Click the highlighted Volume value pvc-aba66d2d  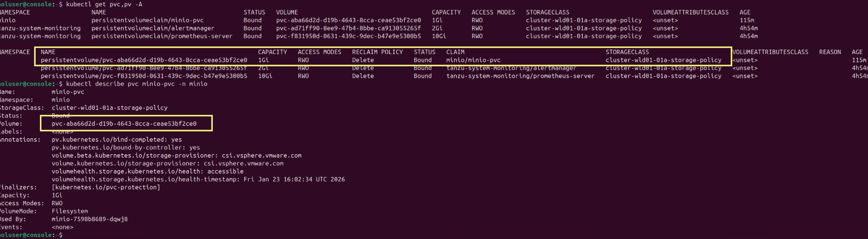coord(124,124)
